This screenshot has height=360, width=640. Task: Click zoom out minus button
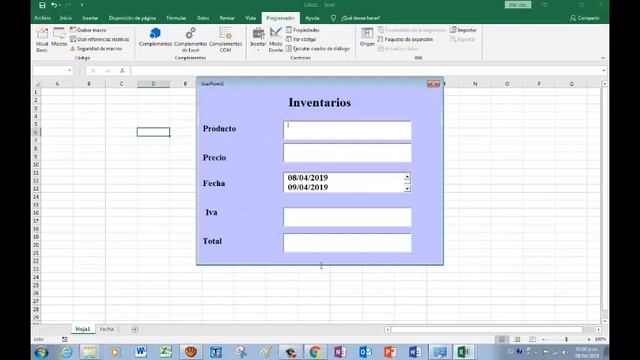point(543,339)
